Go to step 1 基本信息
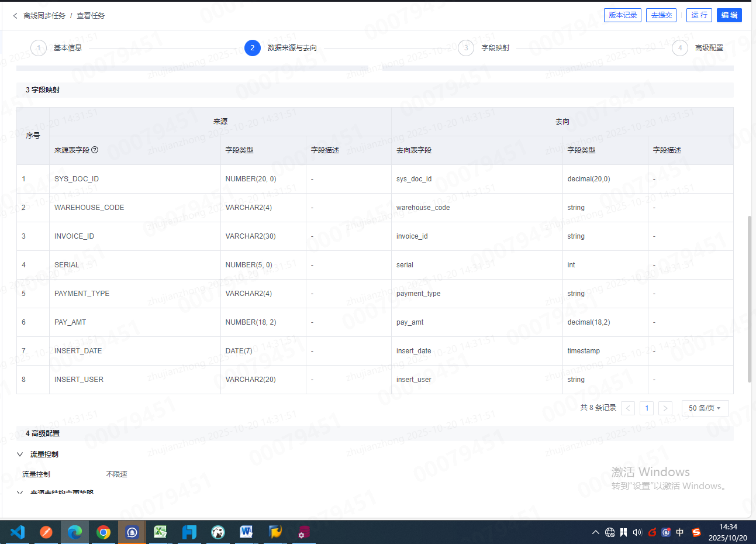 coord(39,48)
